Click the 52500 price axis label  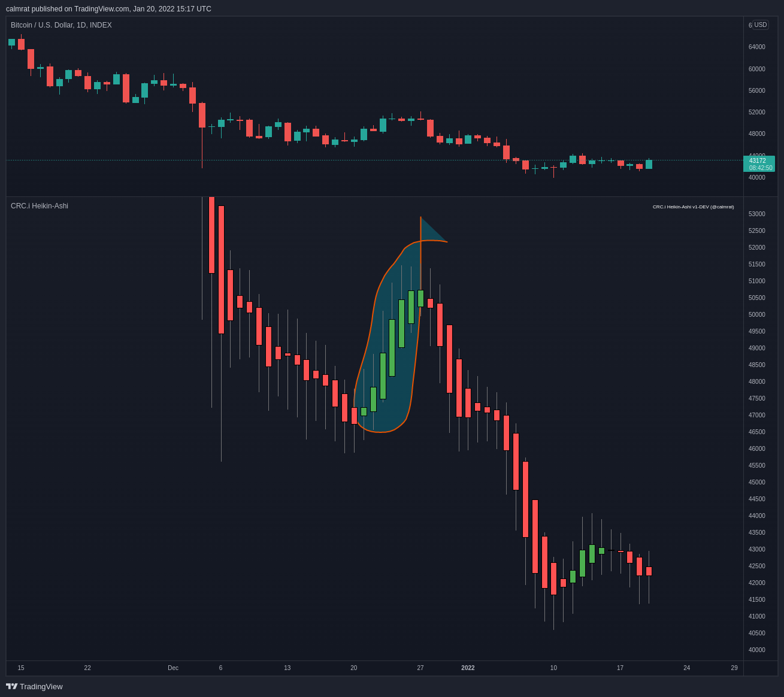coord(757,231)
